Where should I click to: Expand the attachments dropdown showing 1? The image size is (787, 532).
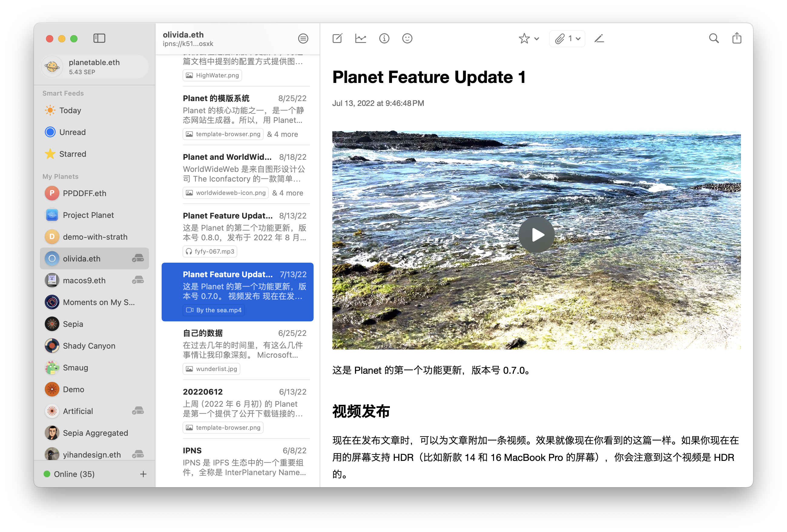[x=567, y=39]
